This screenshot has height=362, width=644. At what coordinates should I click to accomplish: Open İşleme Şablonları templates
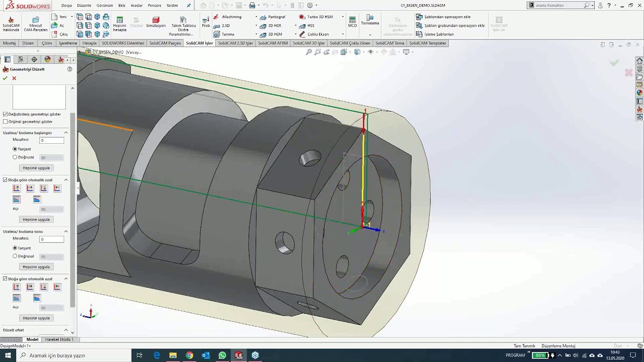point(435,34)
